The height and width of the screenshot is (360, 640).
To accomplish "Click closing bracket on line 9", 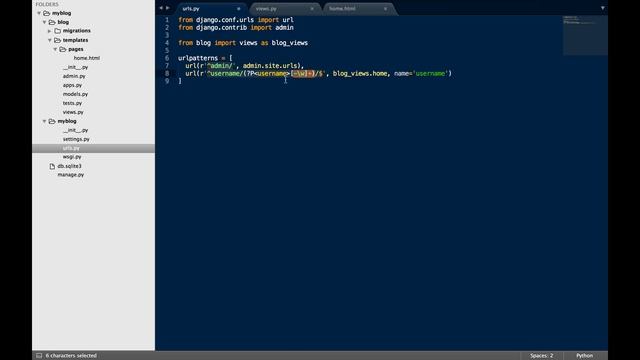I will click(x=180, y=81).
